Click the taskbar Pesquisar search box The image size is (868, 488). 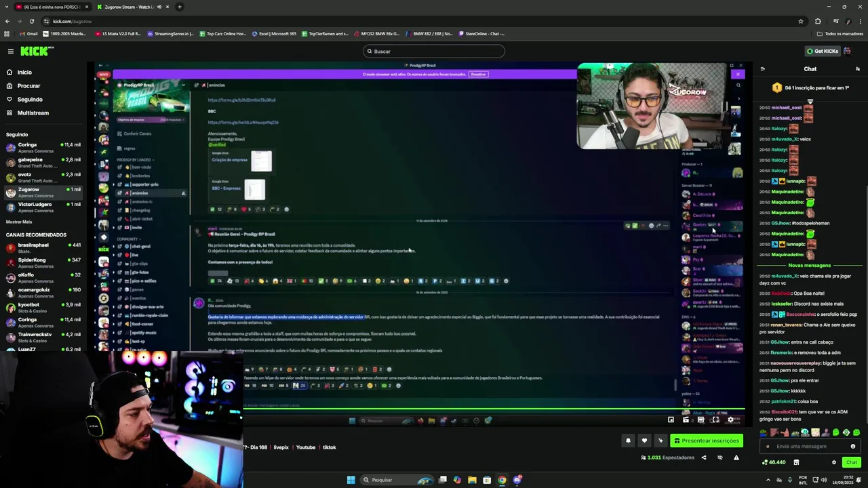click(x=397, y=480)
